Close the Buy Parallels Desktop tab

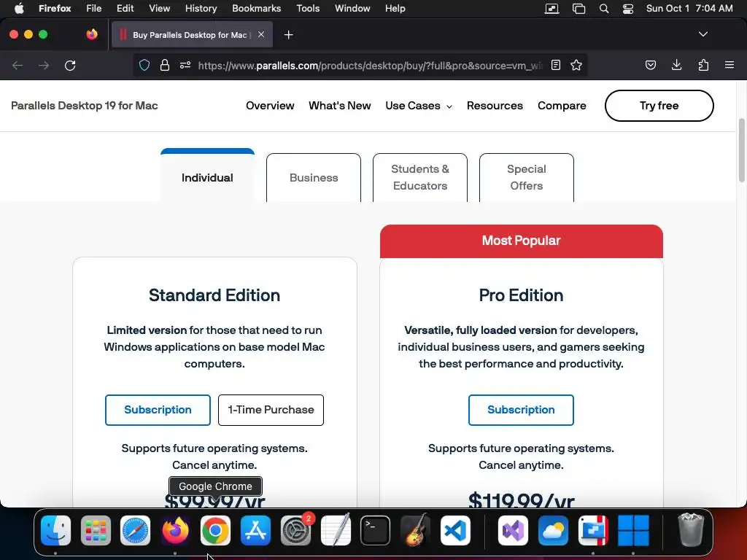261,34
